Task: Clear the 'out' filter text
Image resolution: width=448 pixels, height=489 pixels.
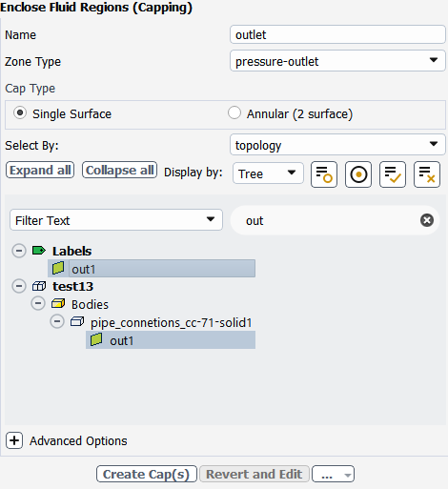Action: [x=427, y=220]
